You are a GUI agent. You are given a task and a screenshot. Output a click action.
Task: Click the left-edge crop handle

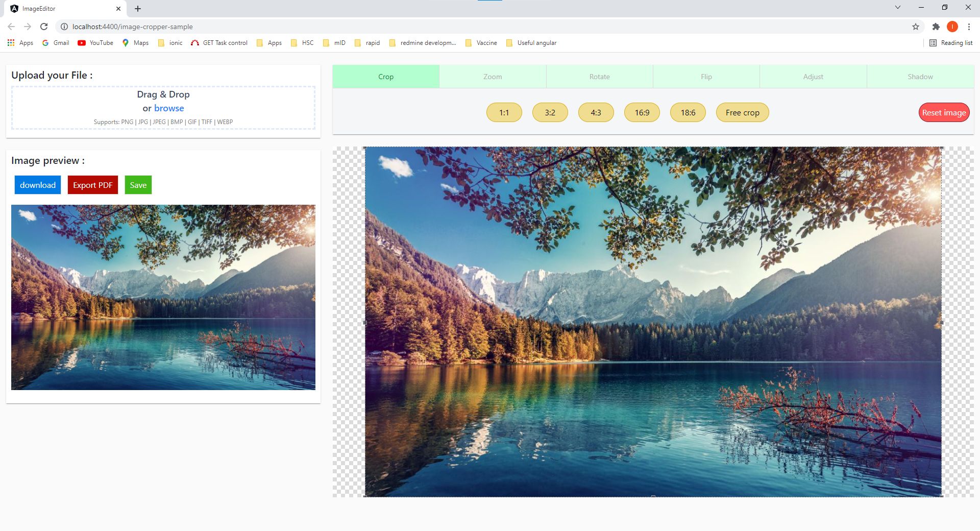365,323
